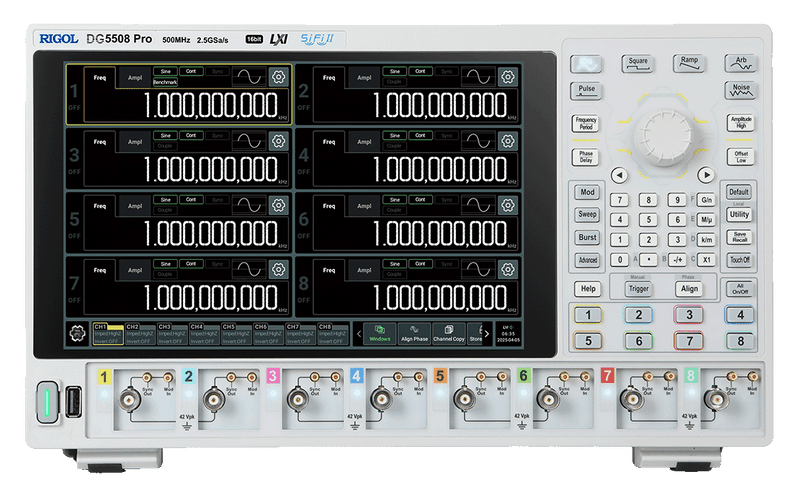The image size is (800, 495).
Task: Open system settings gear in bottom bar
Action: pos(78,334)
